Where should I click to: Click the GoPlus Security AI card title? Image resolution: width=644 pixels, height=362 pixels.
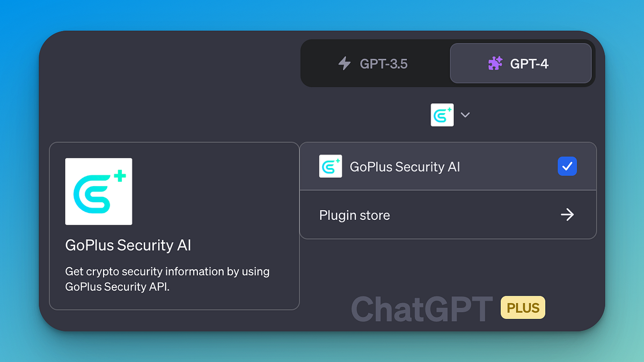[x=128, y=246]
